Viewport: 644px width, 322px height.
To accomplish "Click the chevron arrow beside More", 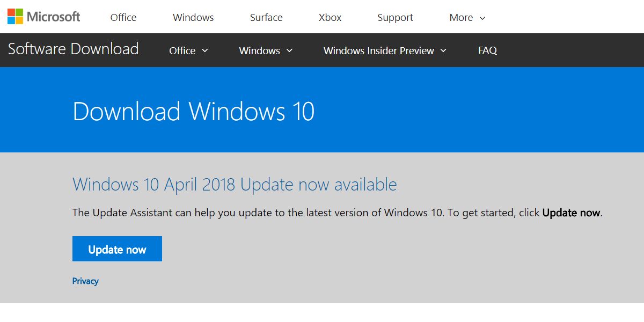I will pyautogui.click(x=482, y=18).
